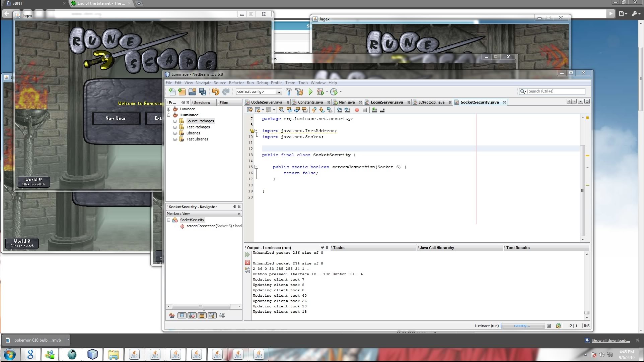Click the Windows Start button
Image resolution: width=644 pixels, height=362 pixels.
pos(9,354)
